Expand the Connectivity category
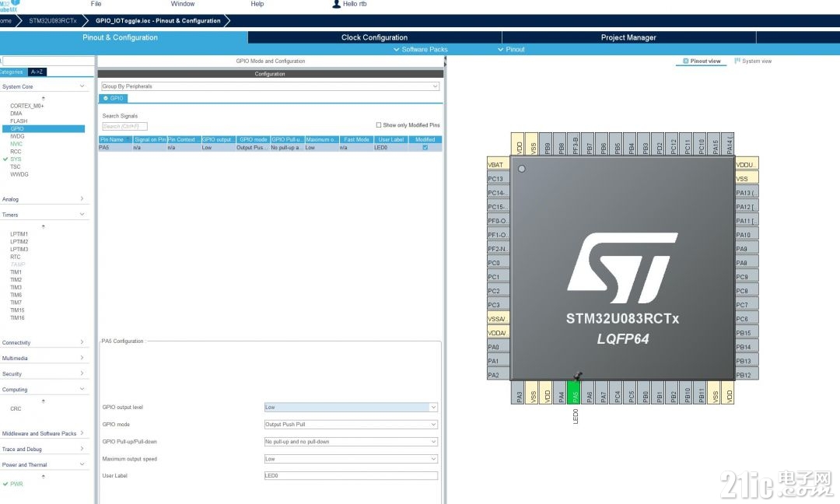840x504 pixels. 82,342
